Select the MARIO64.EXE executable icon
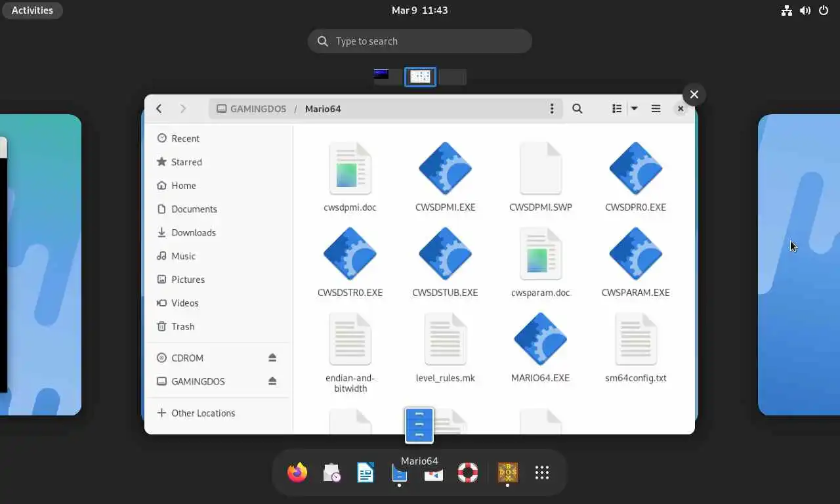 pyautogui.click(x=540, y=339)
